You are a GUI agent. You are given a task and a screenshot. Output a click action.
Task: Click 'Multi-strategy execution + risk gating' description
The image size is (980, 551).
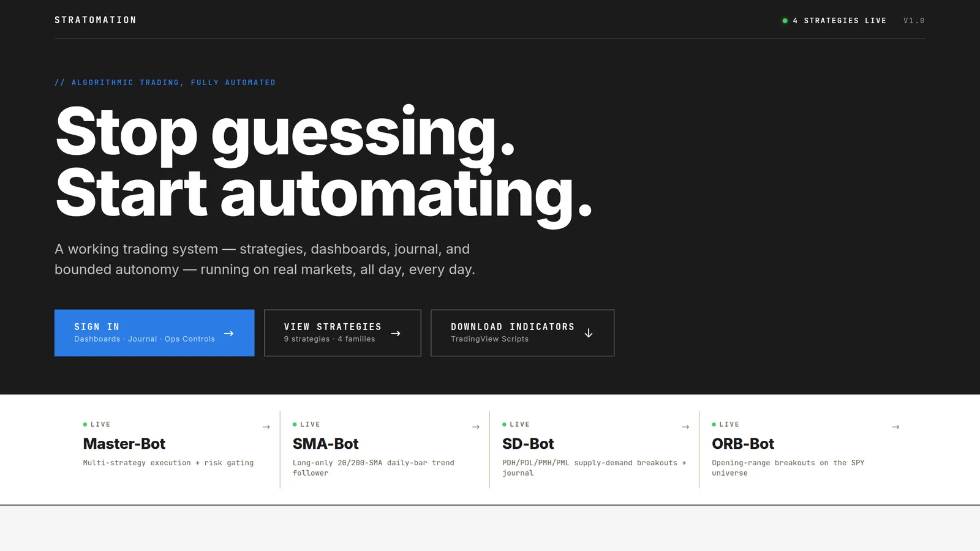pos(168,463)
